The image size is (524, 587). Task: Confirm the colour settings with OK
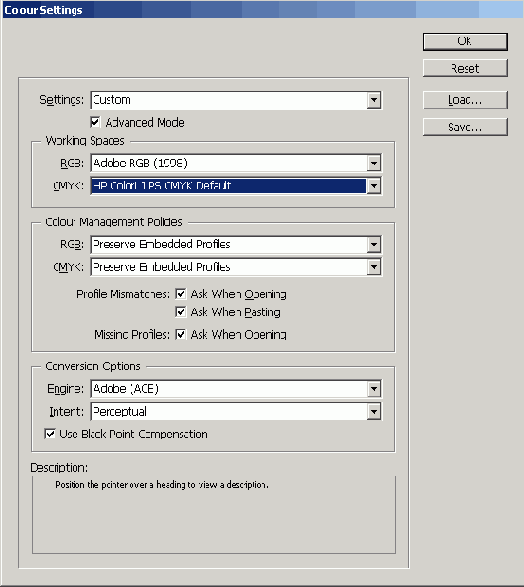click(x=465, y=42)
